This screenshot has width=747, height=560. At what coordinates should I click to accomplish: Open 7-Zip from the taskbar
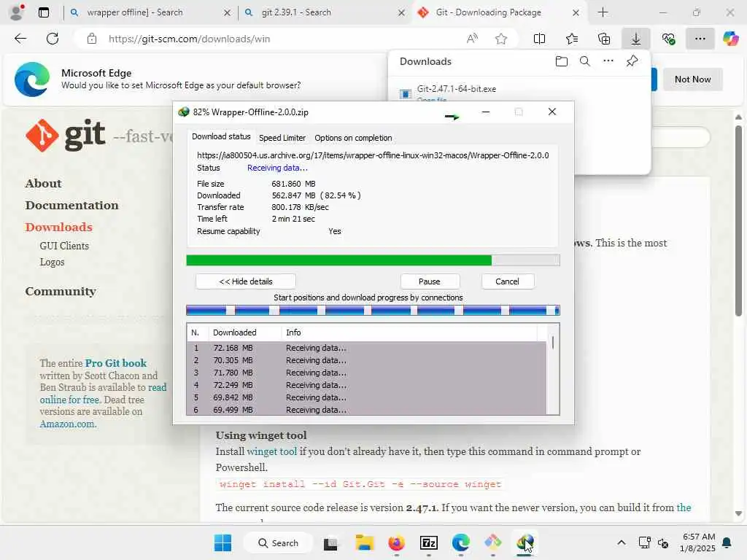(x=429, y=542)
